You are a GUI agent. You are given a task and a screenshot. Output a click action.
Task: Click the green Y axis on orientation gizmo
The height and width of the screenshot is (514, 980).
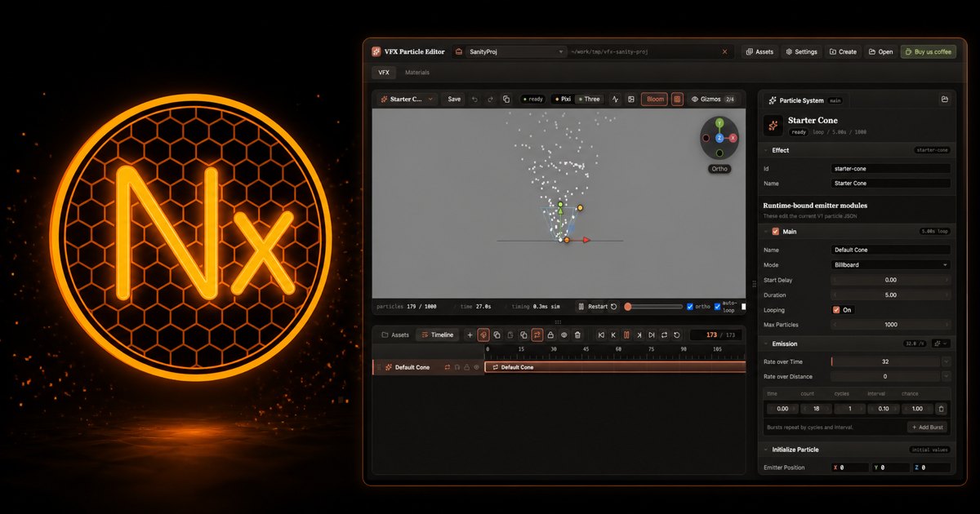coord(719,123)
